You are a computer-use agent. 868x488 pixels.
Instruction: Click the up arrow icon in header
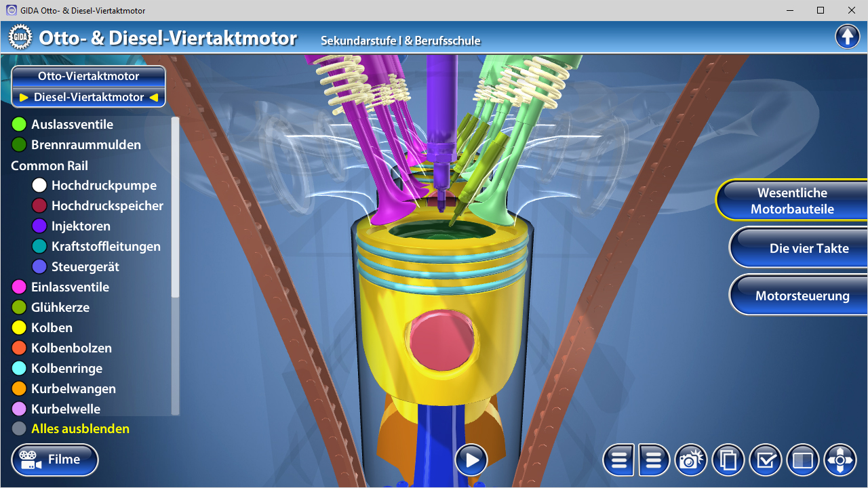(x=848, y=37)
